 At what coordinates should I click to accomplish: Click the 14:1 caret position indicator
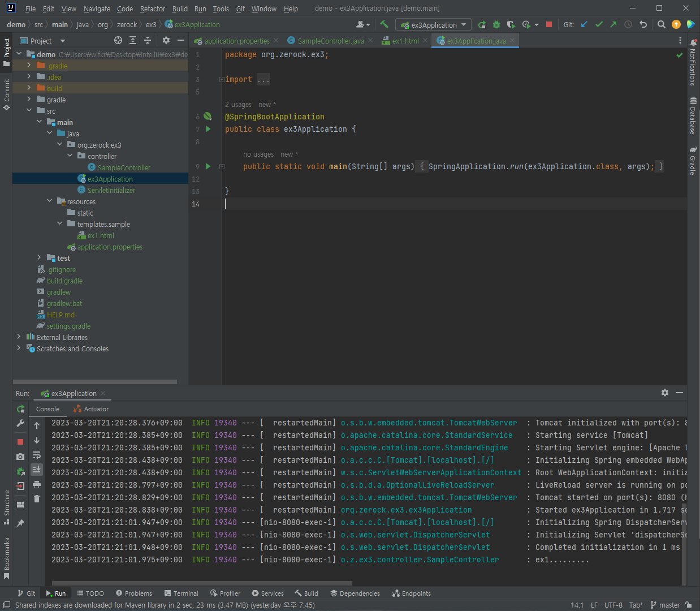tap(577, 605)
